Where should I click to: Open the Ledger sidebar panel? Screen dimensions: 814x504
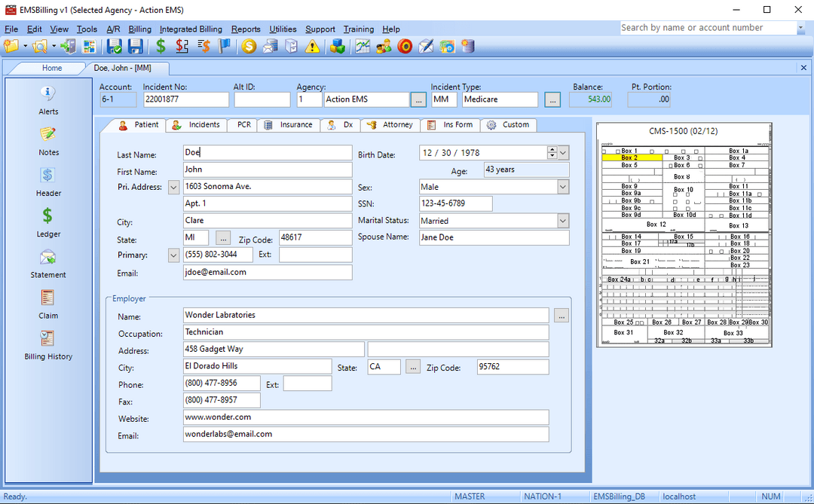pyautogui.click(x=47, y=221)
